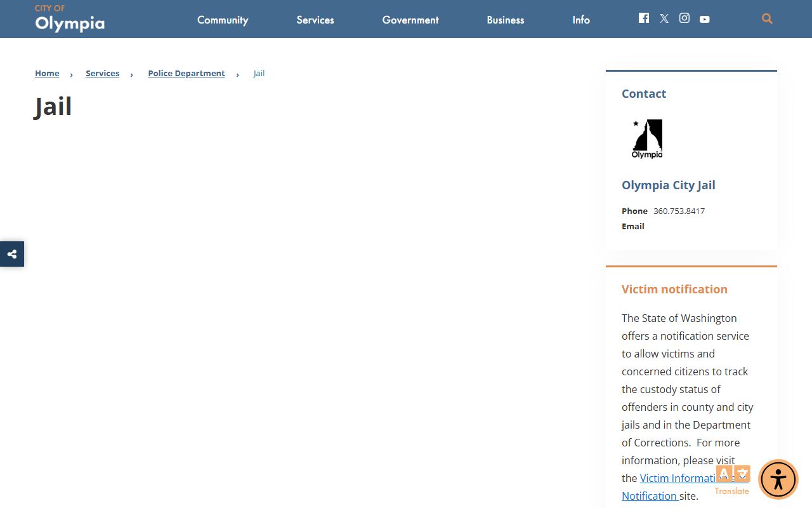
Task: Expand the Services navigation menu
Action: click(315, 20)
